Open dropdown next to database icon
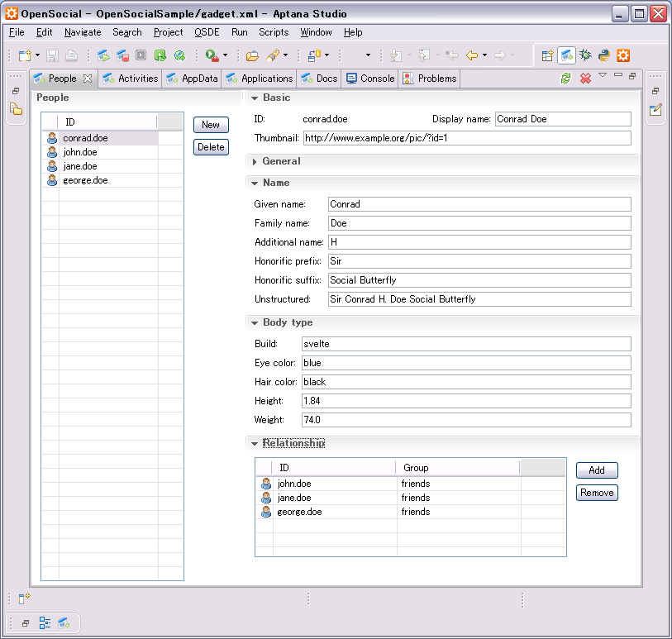 click(327, 55)
